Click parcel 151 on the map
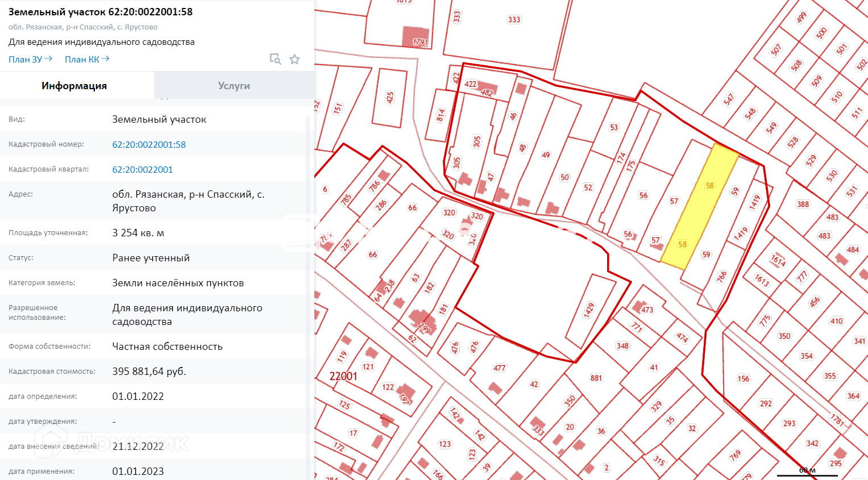868x480 pixels. [338, 108]
